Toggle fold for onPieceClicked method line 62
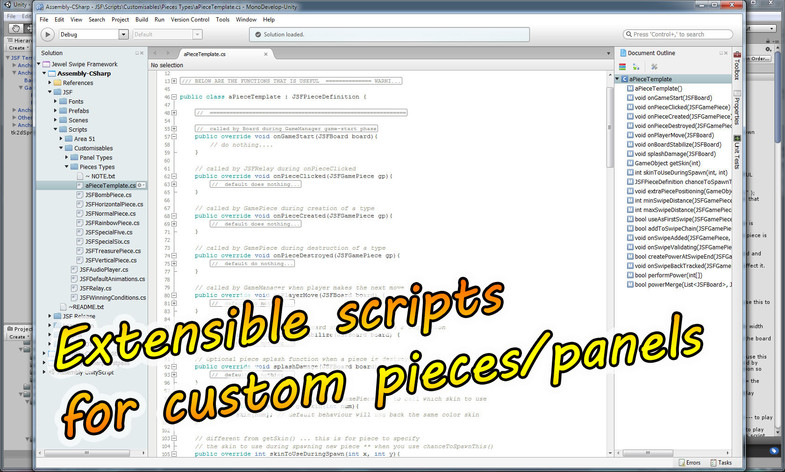 (174, 176)
